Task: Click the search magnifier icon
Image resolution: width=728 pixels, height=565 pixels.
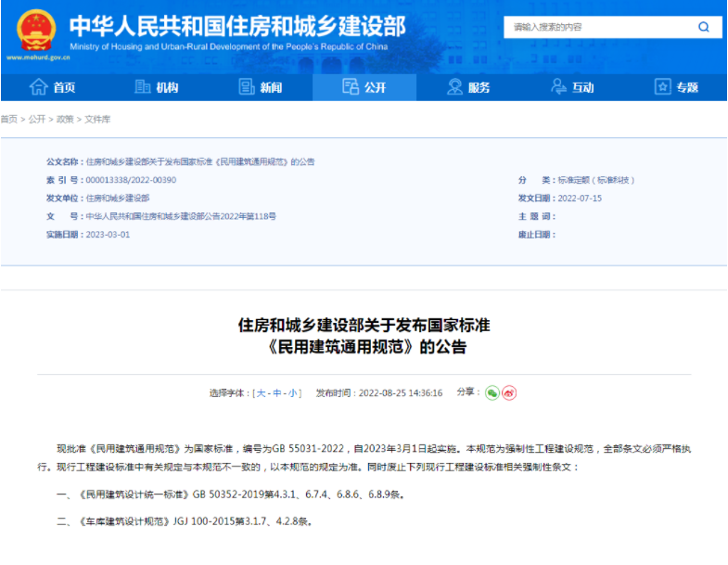Action: tap(704, 27)
